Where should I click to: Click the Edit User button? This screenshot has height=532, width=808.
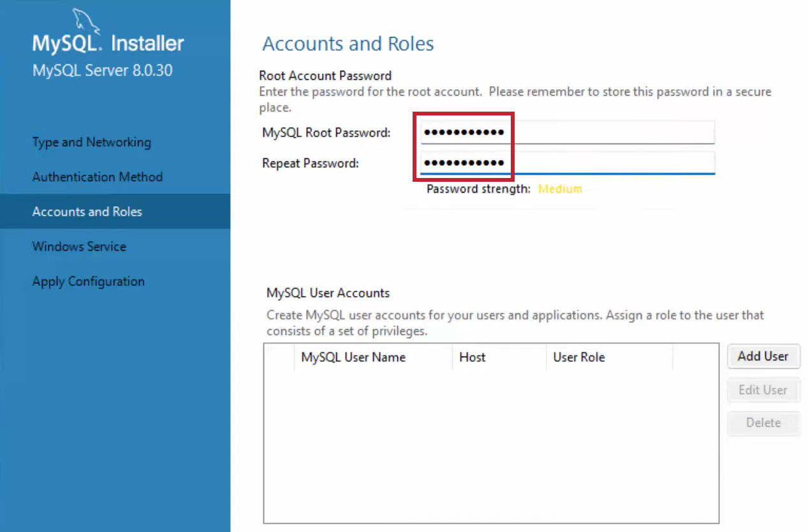(x=763, y=390)
